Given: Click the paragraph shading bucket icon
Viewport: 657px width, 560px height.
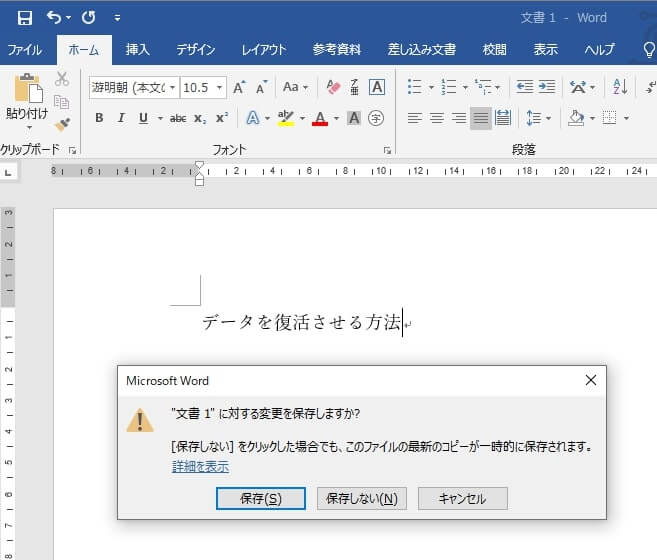Looking at the screenshot, I should pyautogui.click(x=576, y=118).
